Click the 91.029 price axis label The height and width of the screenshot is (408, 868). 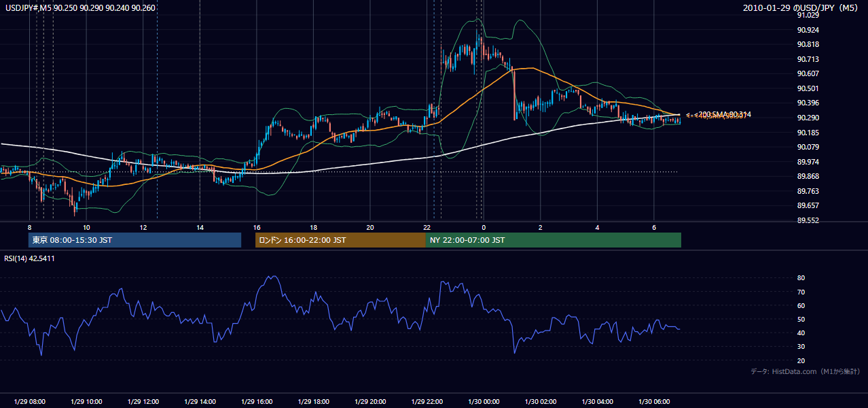click(x=808, y=15)
